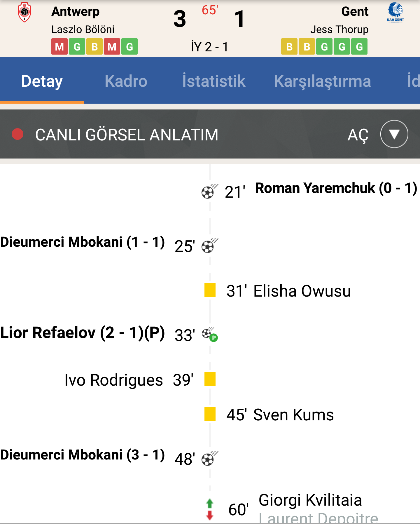Expand CANLI GÖRSEL ANLATIM banner
Viewport: 420px width, 524px height.
(x=210, y=134)
